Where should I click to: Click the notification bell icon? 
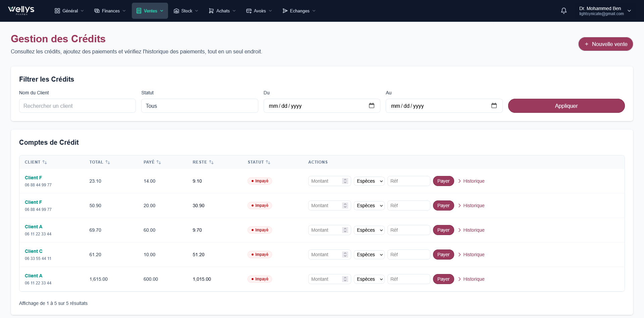564,11
